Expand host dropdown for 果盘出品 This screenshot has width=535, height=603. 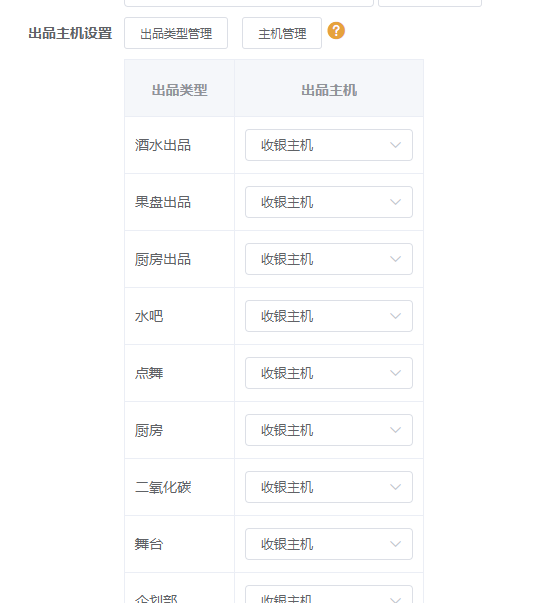pos(329,202)
